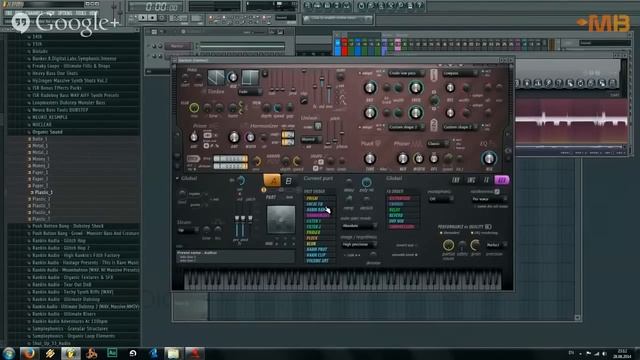Image resolution: width=640 pixels, height=360 pixels.
Task: Click the second timbre waveform thumbnail in Harmor
Action: [250, 77]
